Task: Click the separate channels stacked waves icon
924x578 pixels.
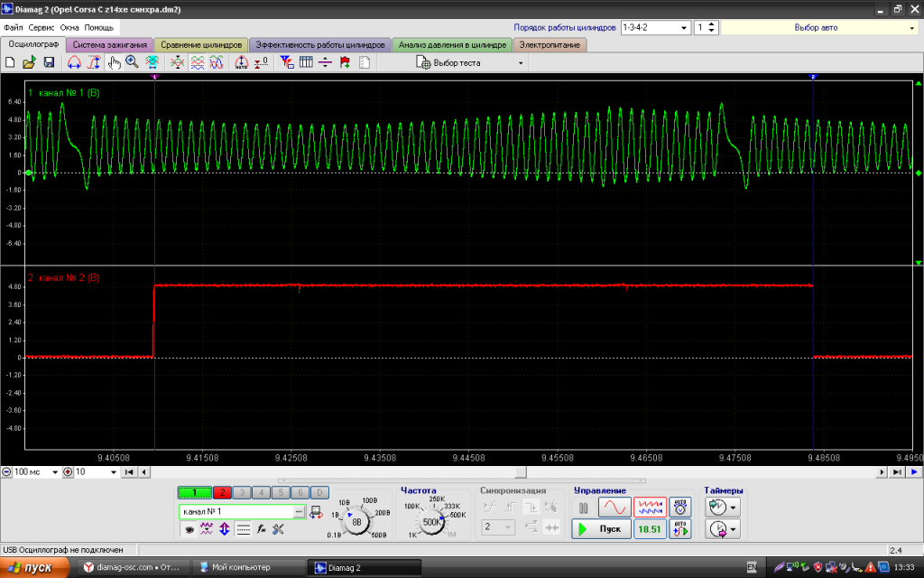Action: (x=198, y=62)
